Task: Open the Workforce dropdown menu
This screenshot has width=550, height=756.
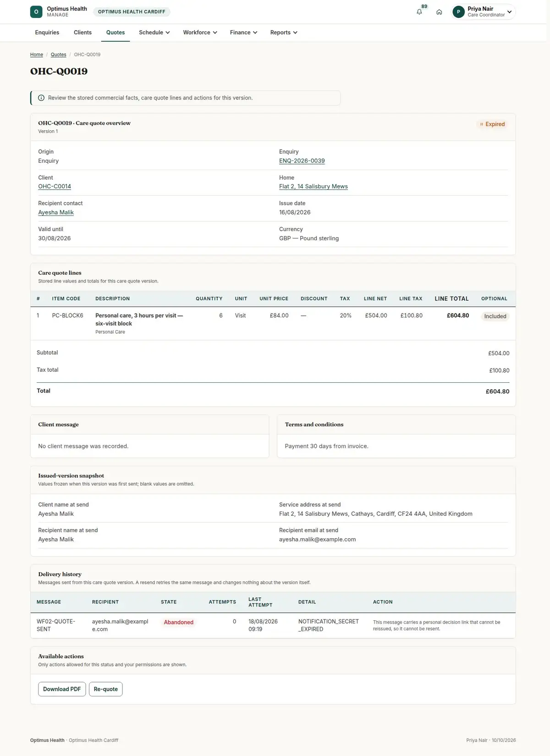Action: 200,33
